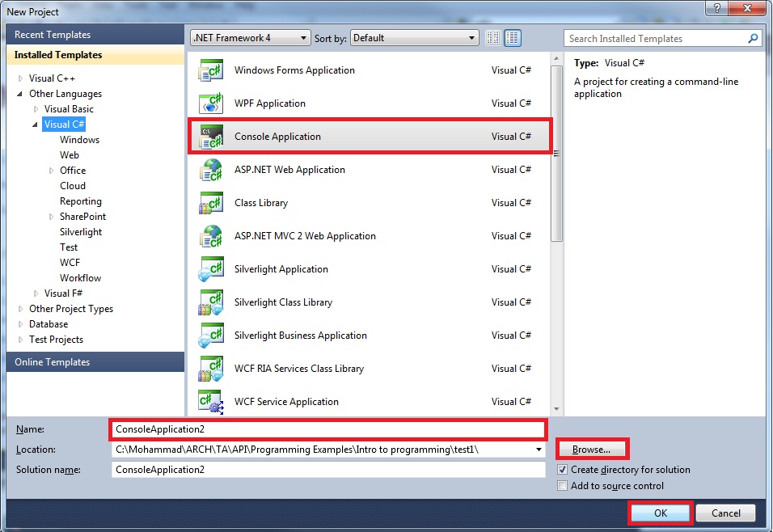Expand the Visual C++ tree node
The image size is (773, 532).
coord(20,78)
